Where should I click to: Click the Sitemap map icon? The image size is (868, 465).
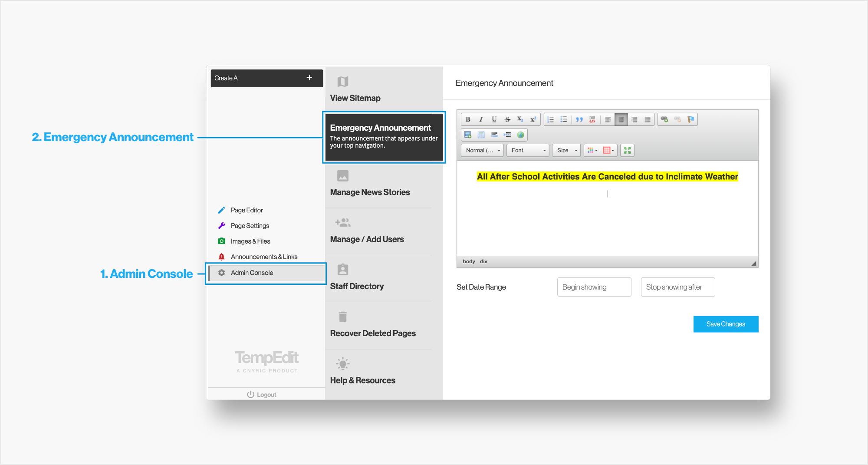[343, 82]
